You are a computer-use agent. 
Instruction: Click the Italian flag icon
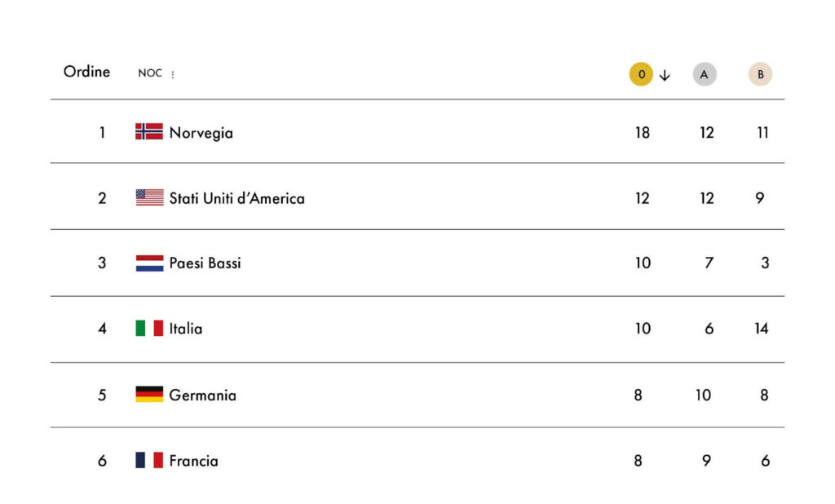click(149, 329)
